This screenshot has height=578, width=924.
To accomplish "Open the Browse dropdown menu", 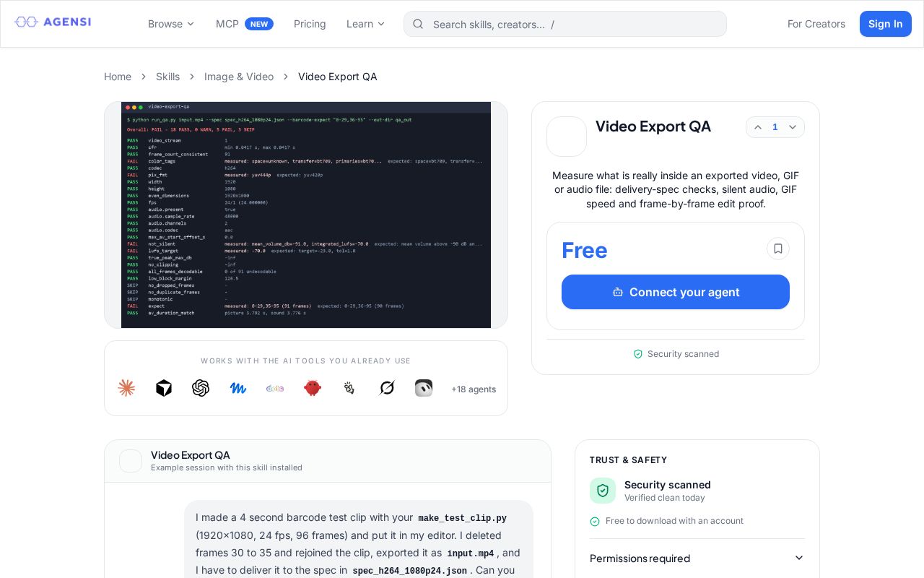I will click(x=171, y=24).
